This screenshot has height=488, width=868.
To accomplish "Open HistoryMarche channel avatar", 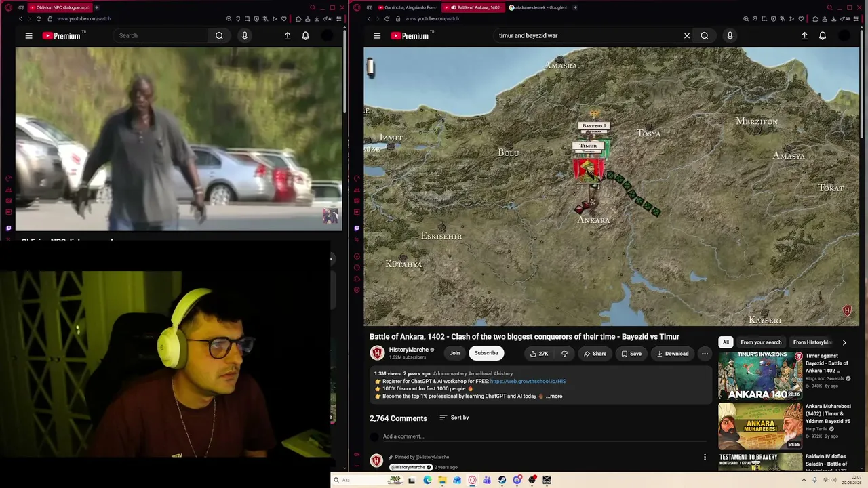I will [x=377, y=353].
